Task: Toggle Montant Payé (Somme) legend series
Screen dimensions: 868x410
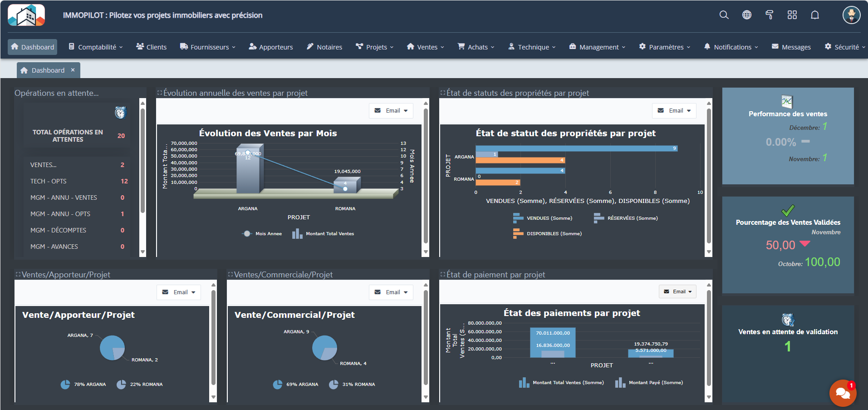Action: coord(649,383)
